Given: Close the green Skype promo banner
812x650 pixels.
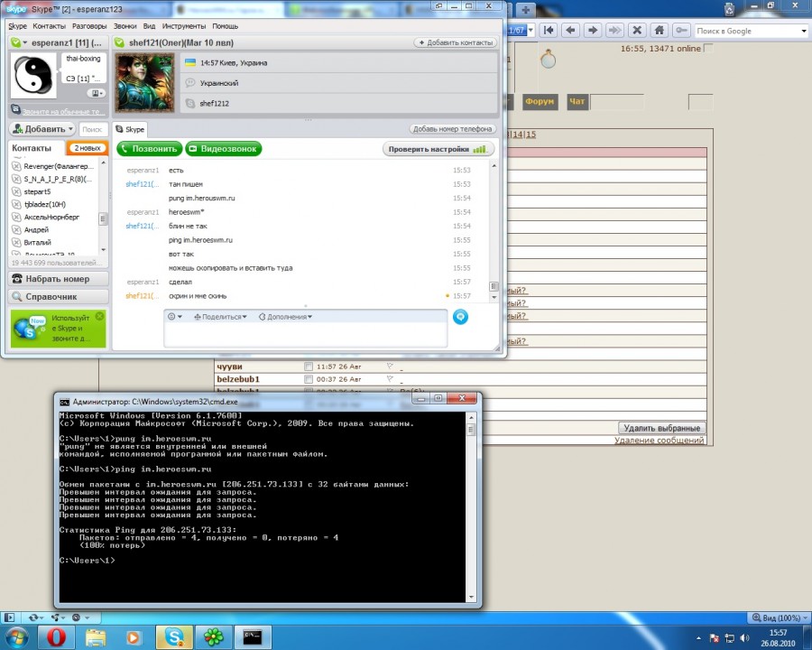Looking at the screenshot, I should [100, 316].
